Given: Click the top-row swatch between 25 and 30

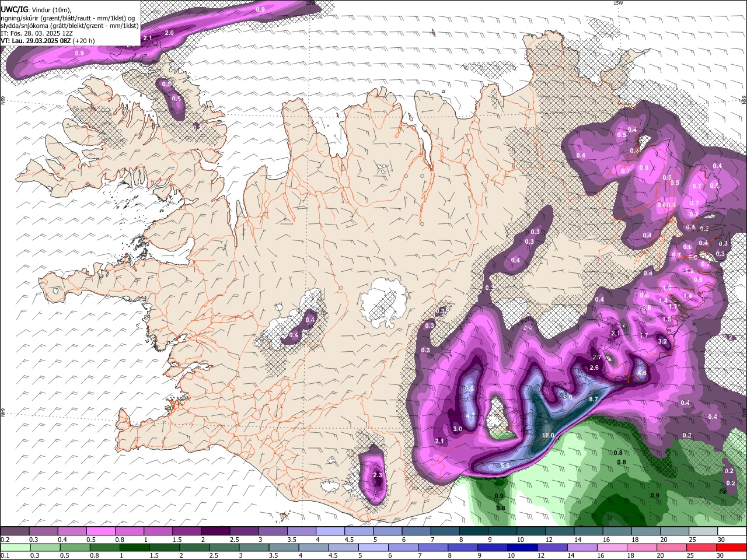Looking at the screenshot, I should (702, 531).
